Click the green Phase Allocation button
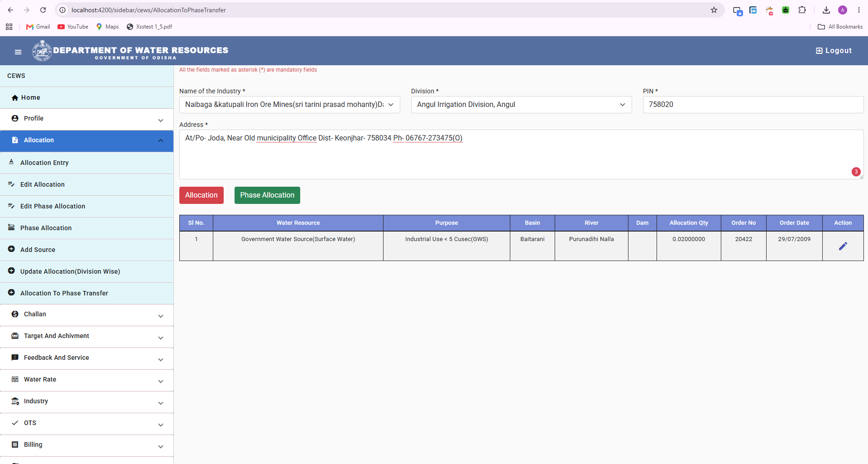 pos(267,195)
